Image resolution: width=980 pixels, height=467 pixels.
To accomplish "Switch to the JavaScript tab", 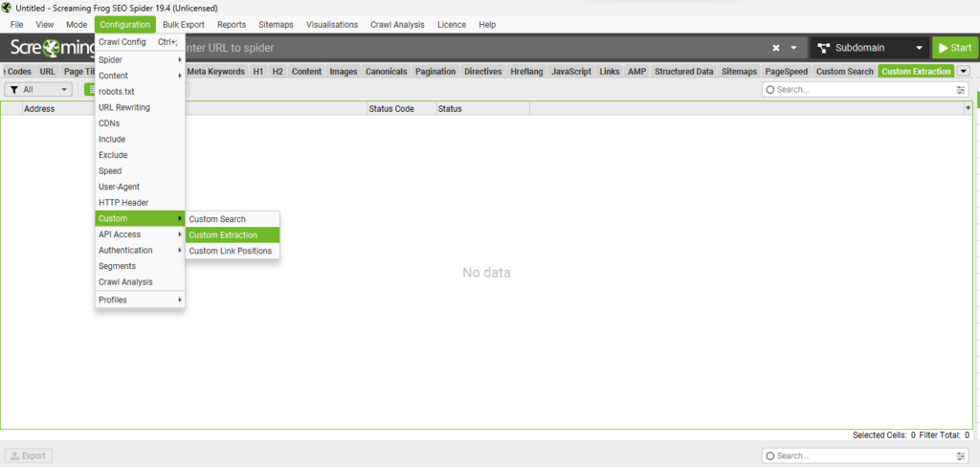I will pyautogui.click(x=571, y=72).
